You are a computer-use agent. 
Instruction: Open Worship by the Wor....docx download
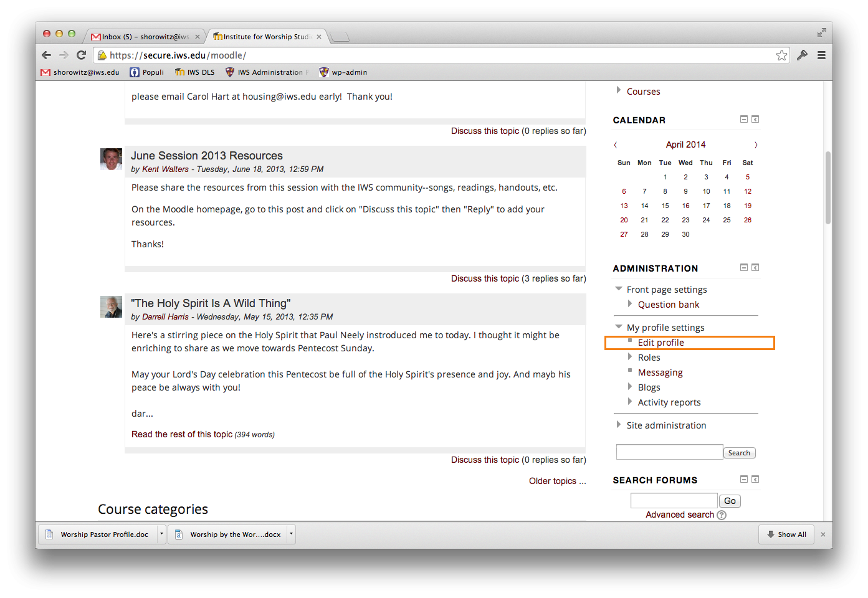pos(227,534)
